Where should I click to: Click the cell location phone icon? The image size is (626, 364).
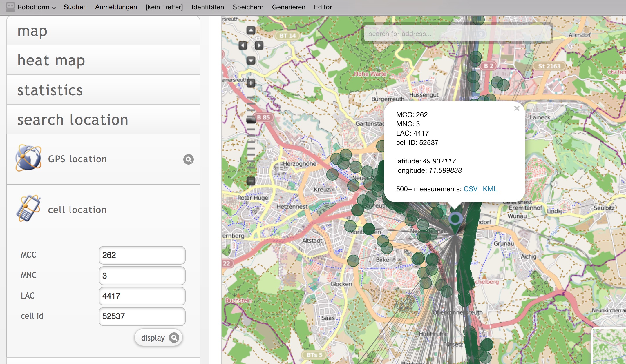tap(28, 208)
